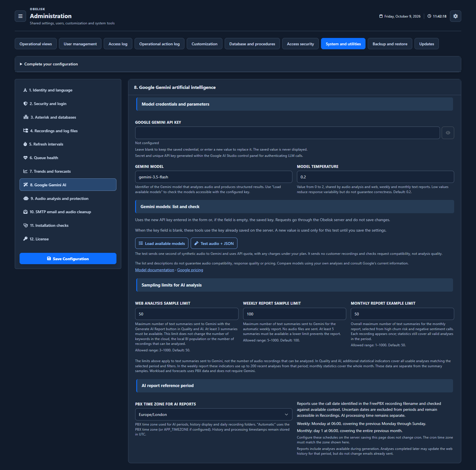Select System and utilities tab
This screenshot has height=470, width=476.
pos(343,44)
